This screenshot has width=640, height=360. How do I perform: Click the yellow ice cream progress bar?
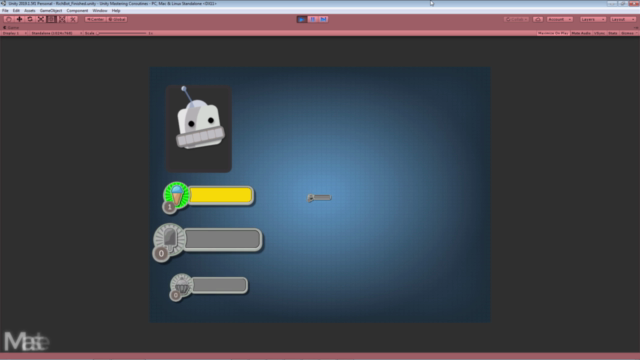(221, 195)
